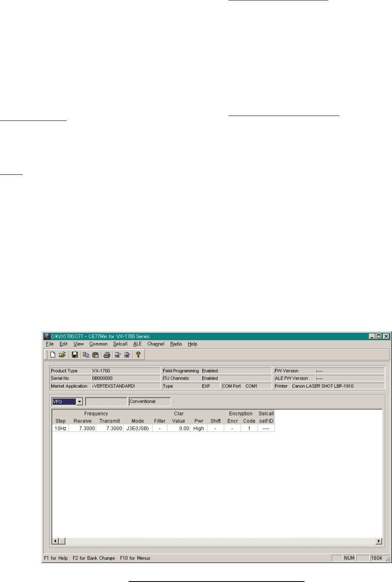Click the FW Version value field
The width and height of the screenshot is (392, 582).
click(350, 371)
